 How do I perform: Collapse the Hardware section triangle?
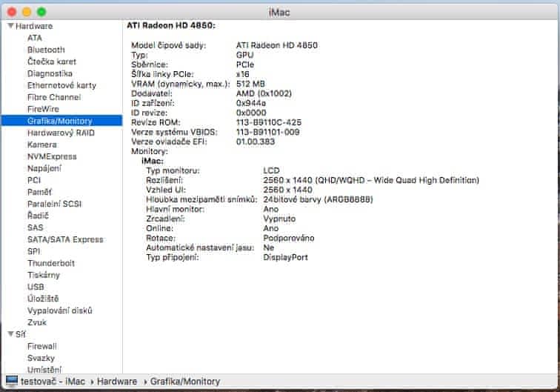[10, 26]
